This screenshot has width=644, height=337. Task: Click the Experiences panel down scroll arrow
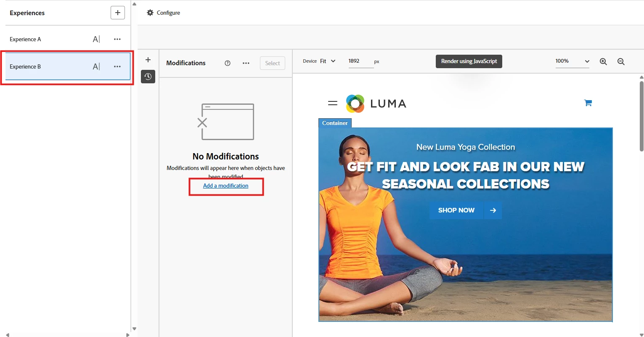pyautogui.click(x=134, y=329)
